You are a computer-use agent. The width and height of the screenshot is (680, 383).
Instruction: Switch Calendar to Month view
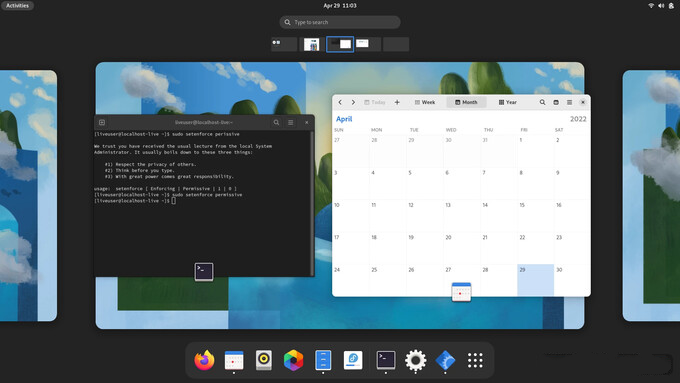[x=466, y=102]
